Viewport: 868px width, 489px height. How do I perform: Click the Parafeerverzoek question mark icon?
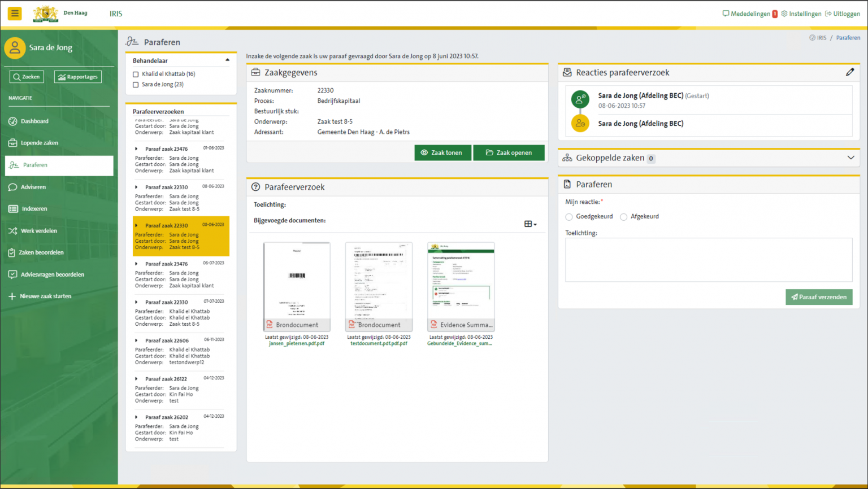point(256,187)
